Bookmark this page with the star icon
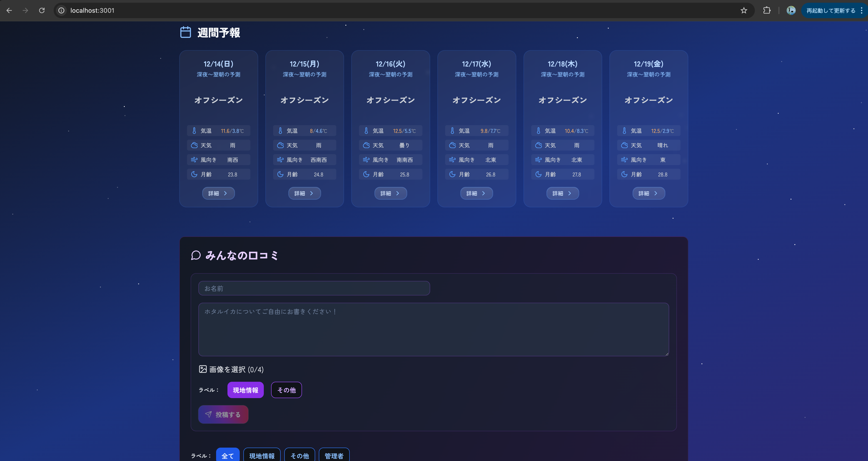Viewport: 868px width, 461px height. 744,10
